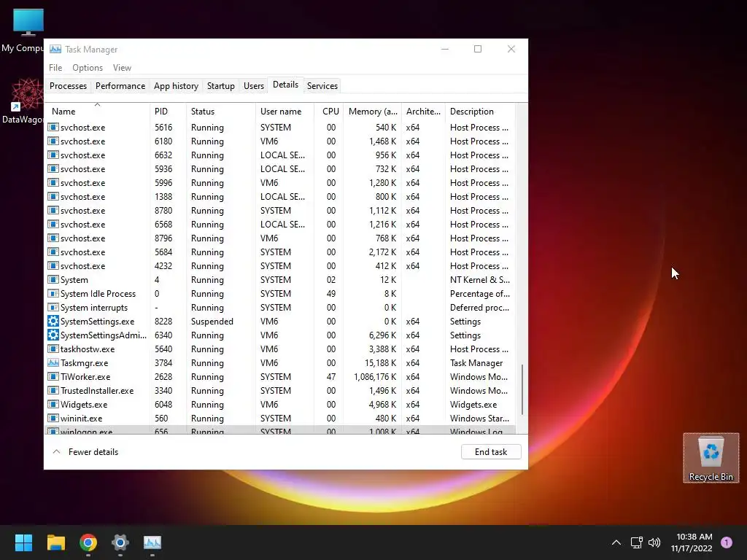Open the File menu
747x560 pixels.
55,68
